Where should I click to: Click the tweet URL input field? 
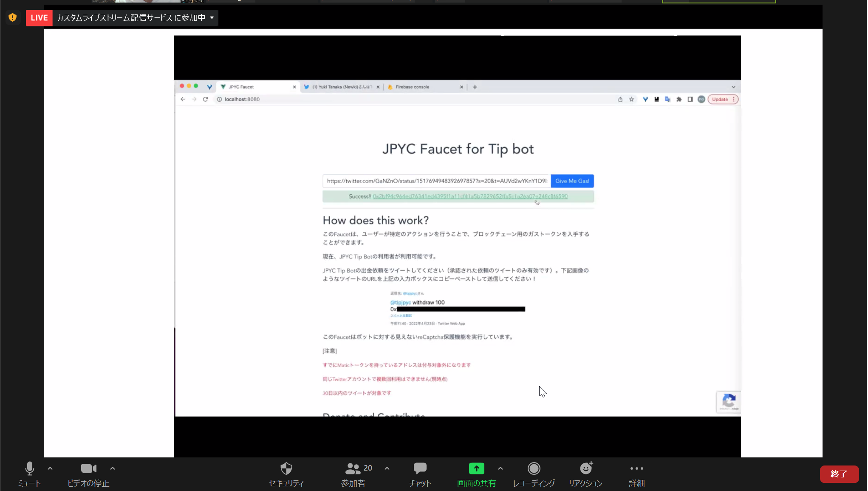coord(436,181)
